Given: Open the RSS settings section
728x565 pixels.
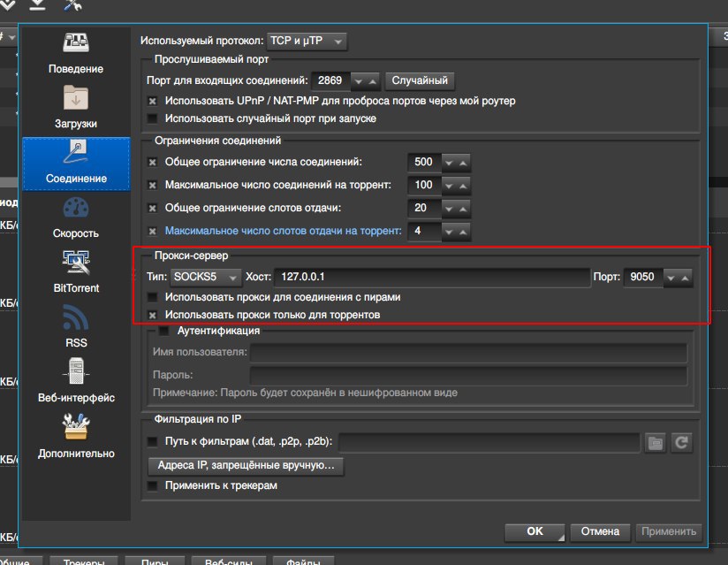Looking at the screenshot, I should (x=76, y=326).
